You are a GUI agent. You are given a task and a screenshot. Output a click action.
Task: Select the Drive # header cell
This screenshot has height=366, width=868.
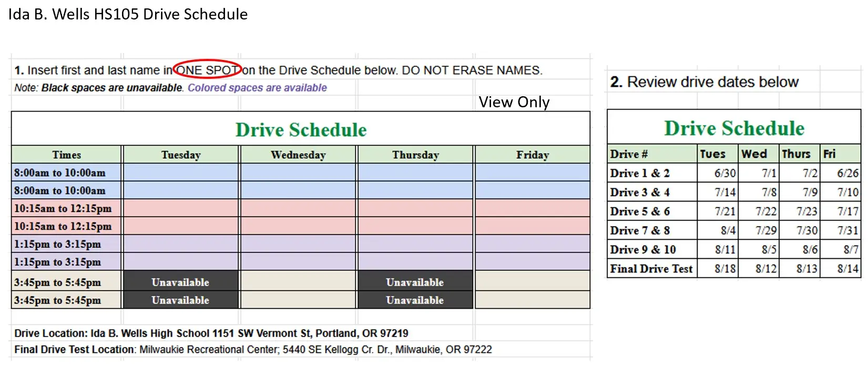pyautogui.click(x=629, y=154)
